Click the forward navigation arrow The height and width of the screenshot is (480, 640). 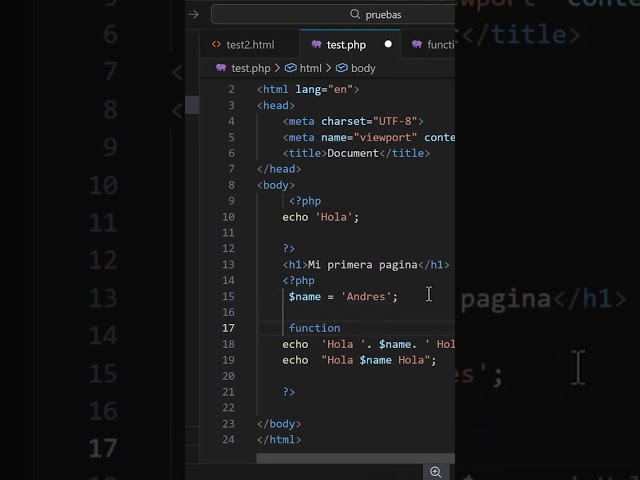pos(193,15)
